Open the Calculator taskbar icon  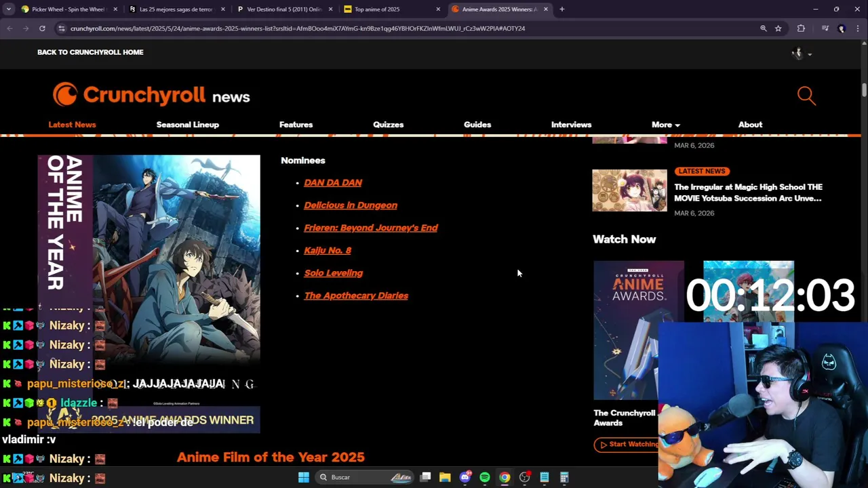tap(564, 477)
